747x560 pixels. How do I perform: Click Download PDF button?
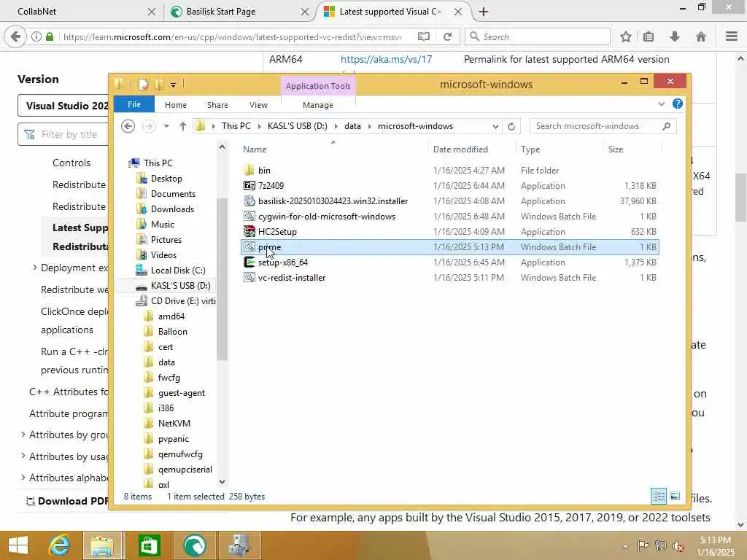pos(68,501)
